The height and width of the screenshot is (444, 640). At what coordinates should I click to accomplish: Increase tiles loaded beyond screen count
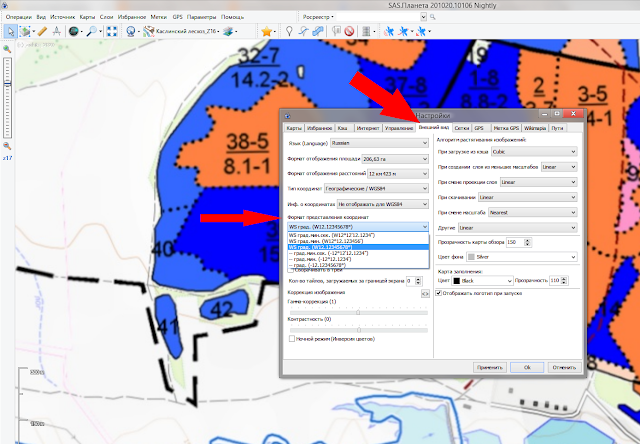[x=418, y=279]
